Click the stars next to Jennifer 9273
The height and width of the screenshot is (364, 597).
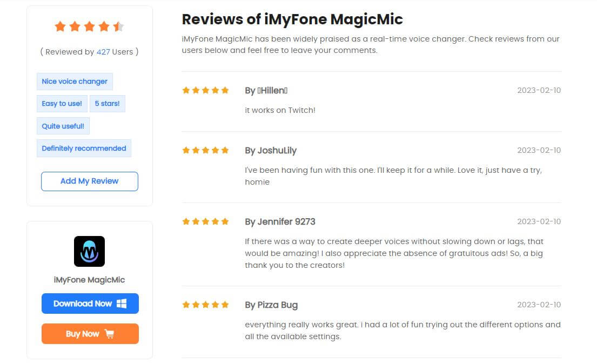coord(206,221)
